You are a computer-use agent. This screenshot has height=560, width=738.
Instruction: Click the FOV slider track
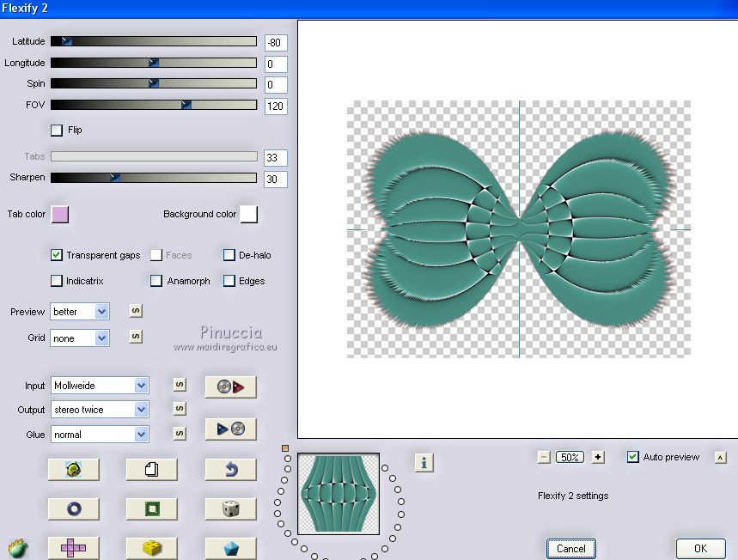tap(154, 105)
